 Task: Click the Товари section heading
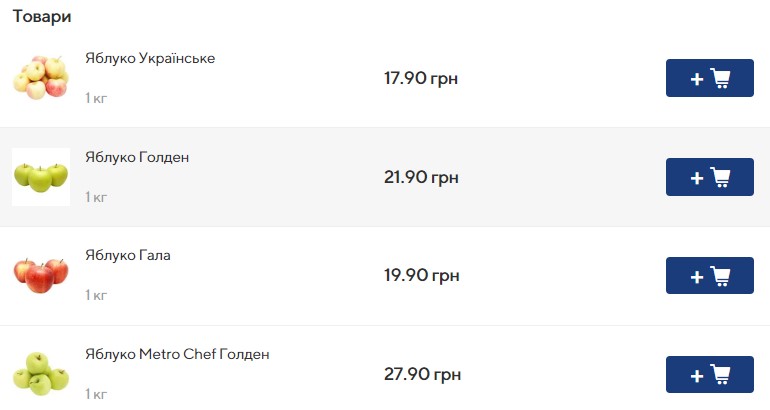click(41, 17)
